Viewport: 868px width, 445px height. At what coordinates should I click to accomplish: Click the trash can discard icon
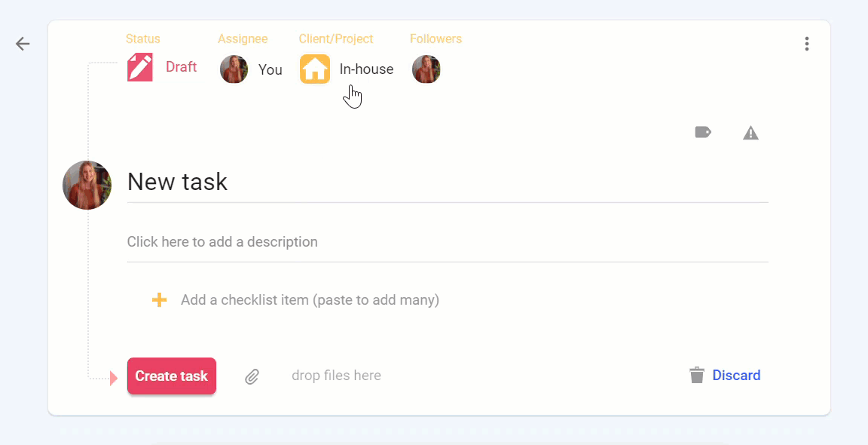697,375
